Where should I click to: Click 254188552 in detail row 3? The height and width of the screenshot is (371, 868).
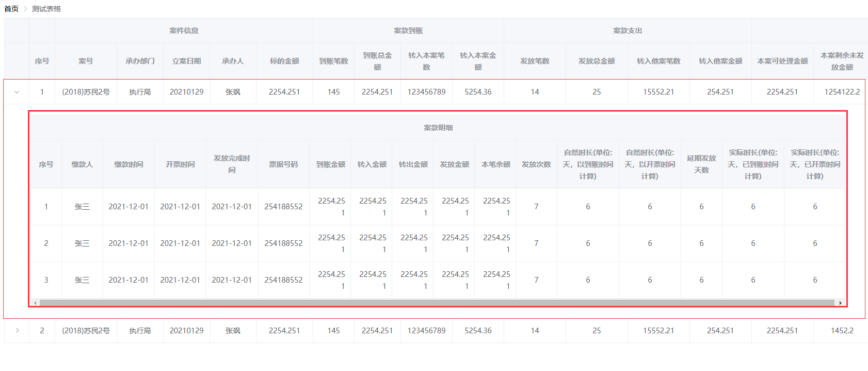coord(283,280)
